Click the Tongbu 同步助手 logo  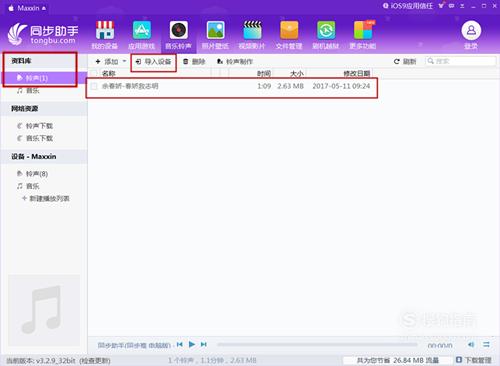pos(43,34)
